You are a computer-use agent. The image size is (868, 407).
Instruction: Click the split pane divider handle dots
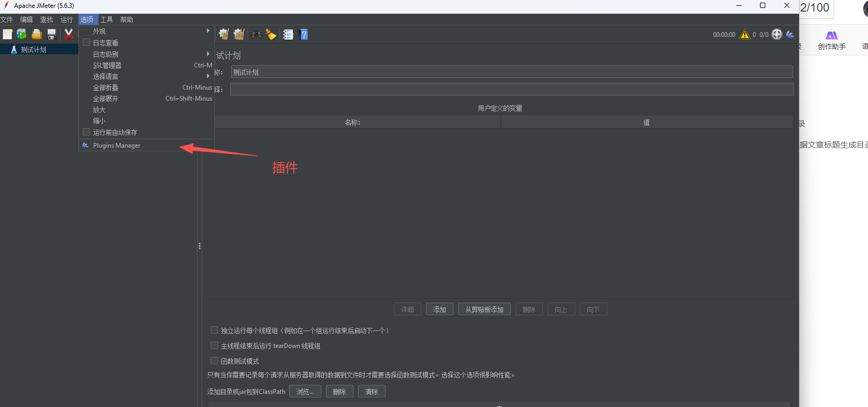[200, 246]
